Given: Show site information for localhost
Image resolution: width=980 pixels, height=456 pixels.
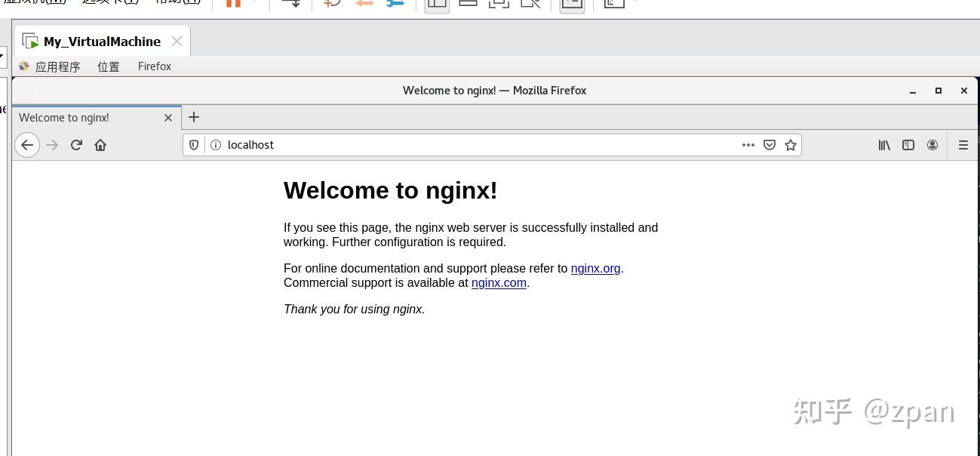Looking at the screenshot, I should point(215,145).
